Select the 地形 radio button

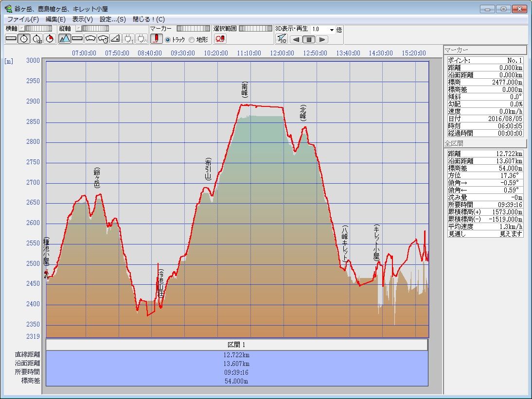point(192,40)
